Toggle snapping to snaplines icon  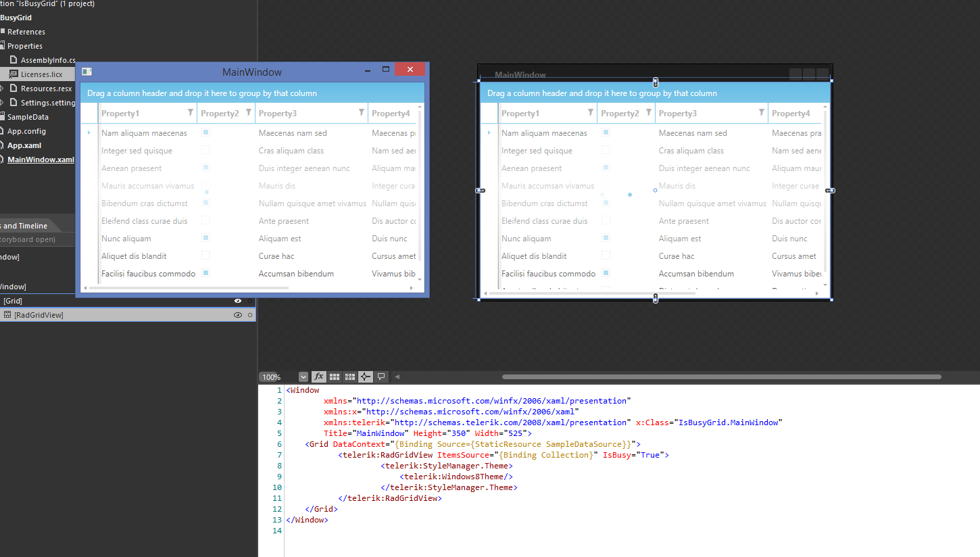pos(366,377)
